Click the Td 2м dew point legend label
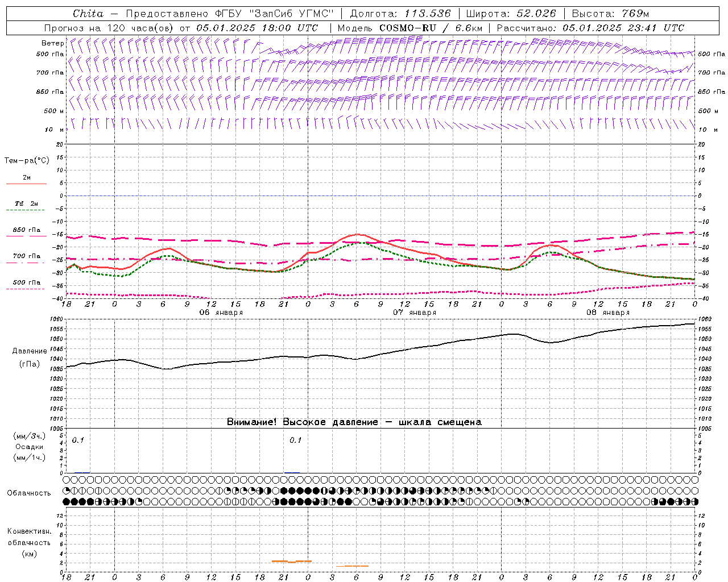 pos(26,203)
